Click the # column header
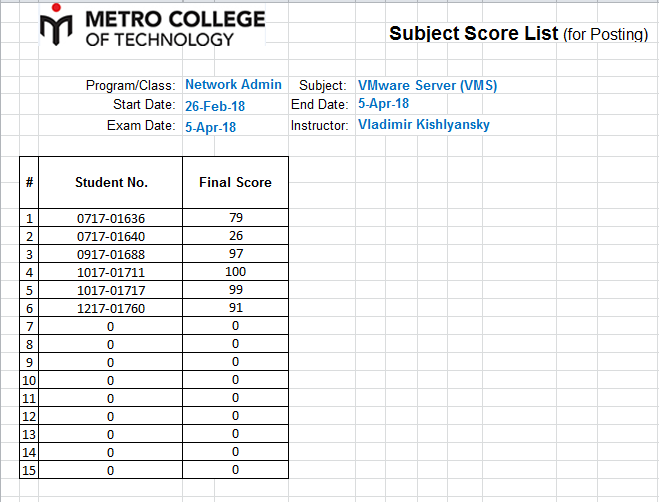The width and height of the screenshot is (659, 502). click(x=29, y=182)
